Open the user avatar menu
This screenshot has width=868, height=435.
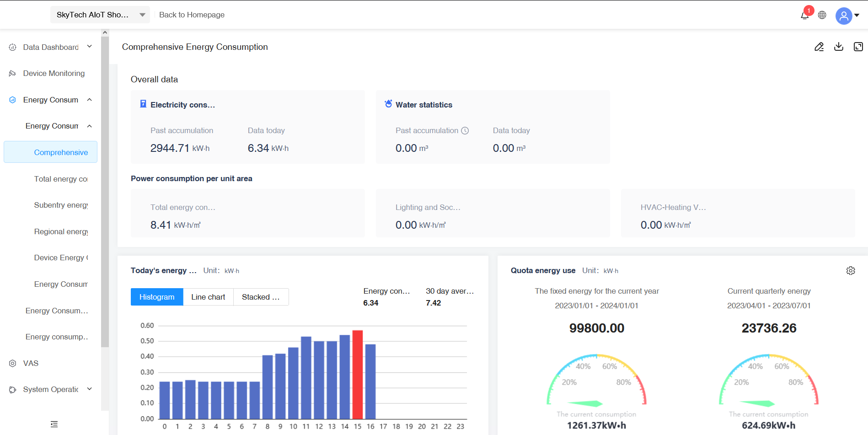[844, 16]
